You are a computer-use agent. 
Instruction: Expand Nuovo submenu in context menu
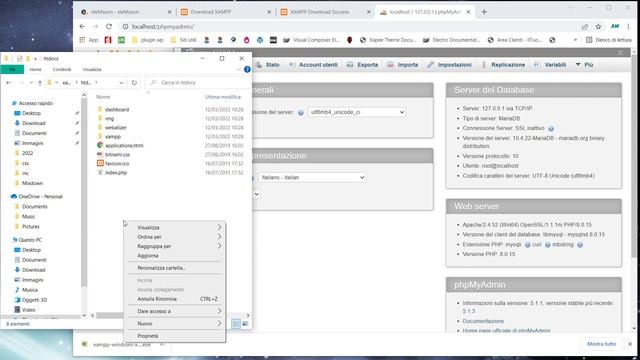[175, 323]
